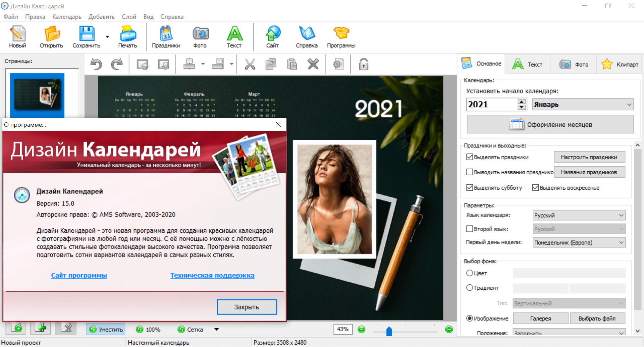Select the Цвет background radio button

pyautogui.click(x=470, y=273)
